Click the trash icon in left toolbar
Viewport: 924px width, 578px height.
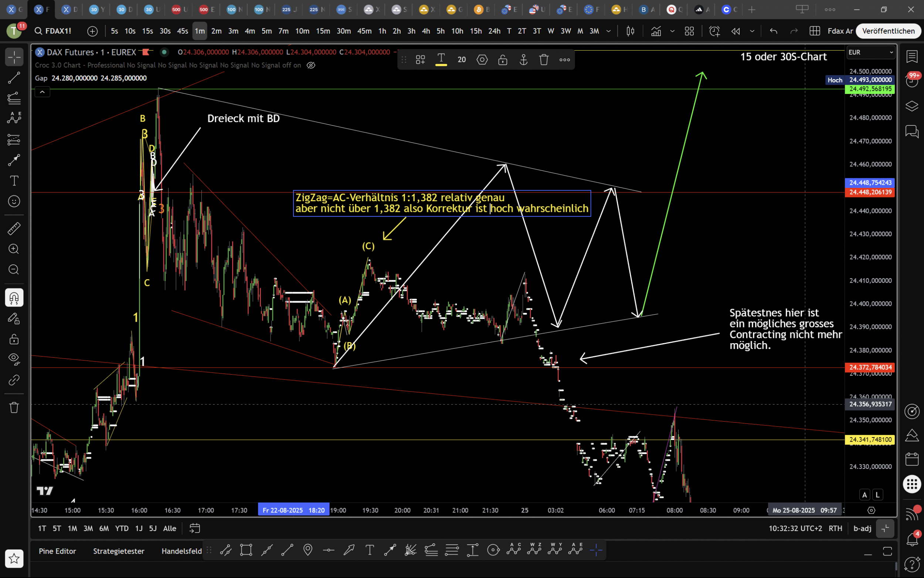(x=14, y=408)
